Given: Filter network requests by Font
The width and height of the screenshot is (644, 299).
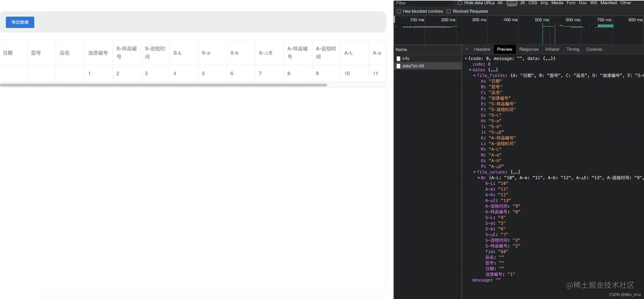Looking at the screenshot, I should [x=571, y=3].
